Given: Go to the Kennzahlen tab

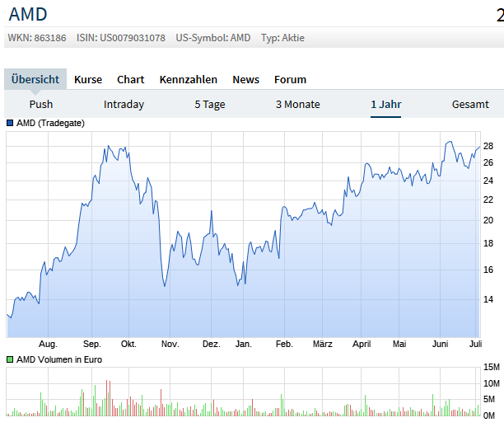Looking at the screenshot, I should point(189,79).
